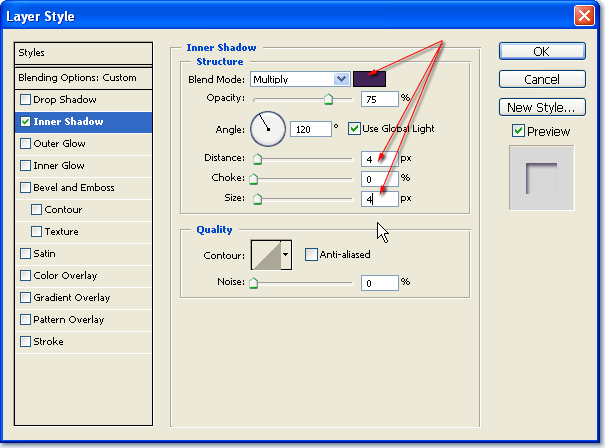Image resolution: width=605 pixels, height=448 pixels.
Task: Click the style preview thumbnail
Action: tap(541, 178)
